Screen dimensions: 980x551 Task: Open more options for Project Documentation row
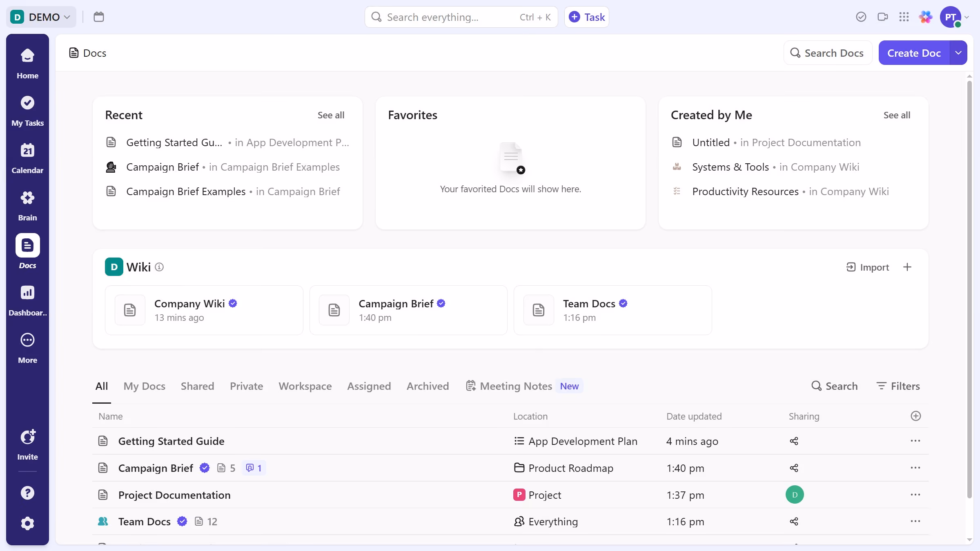point(915,495)
